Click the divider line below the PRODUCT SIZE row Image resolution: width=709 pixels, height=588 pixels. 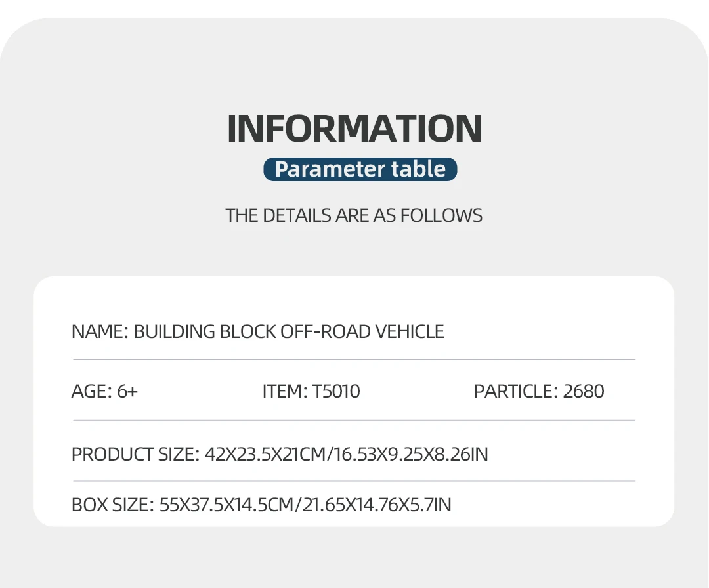[354, 481]
